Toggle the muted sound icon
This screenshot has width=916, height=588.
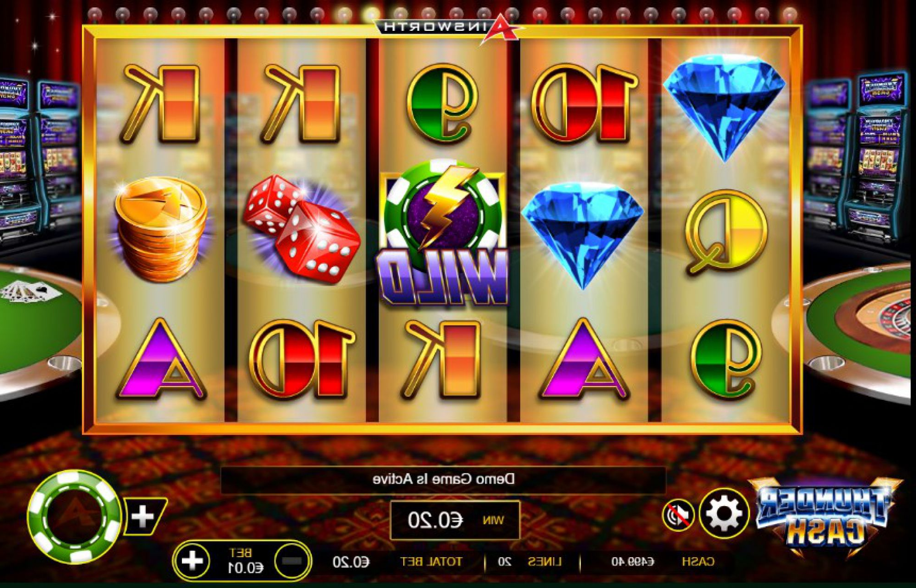pos(678,515)
